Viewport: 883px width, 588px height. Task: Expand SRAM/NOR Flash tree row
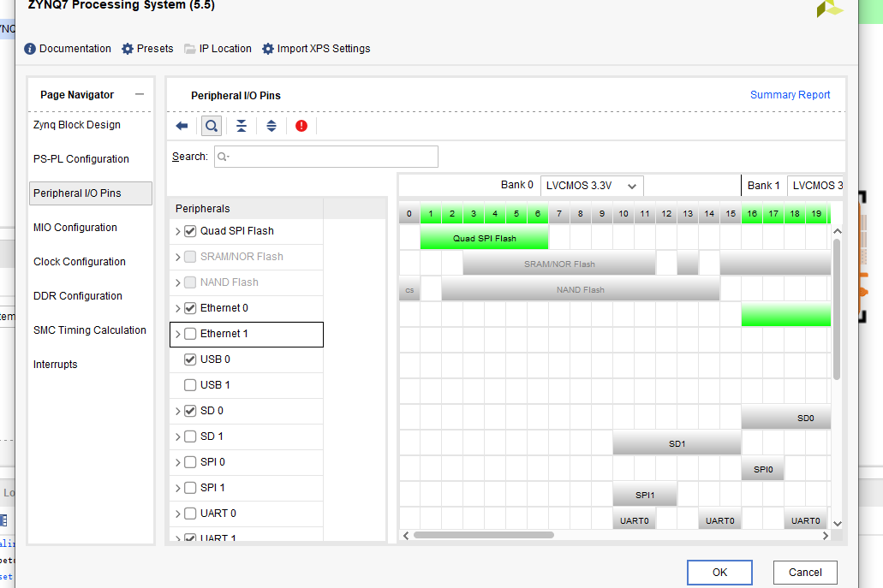tap(178, 257)
